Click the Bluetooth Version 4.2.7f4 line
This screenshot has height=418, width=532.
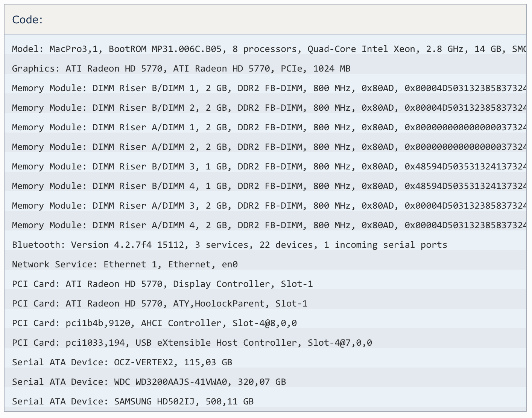point(230,245)
